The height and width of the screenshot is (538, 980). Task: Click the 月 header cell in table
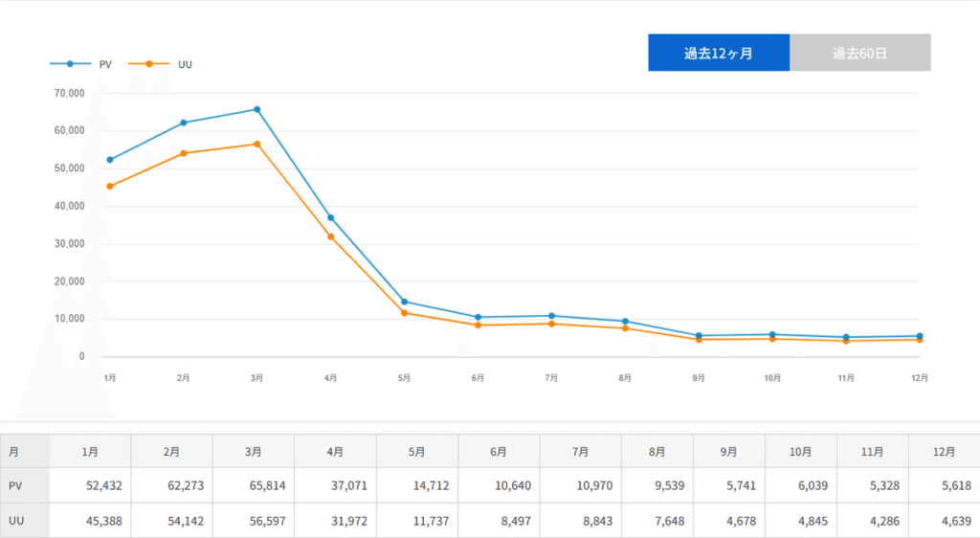[x=25, y=451]
